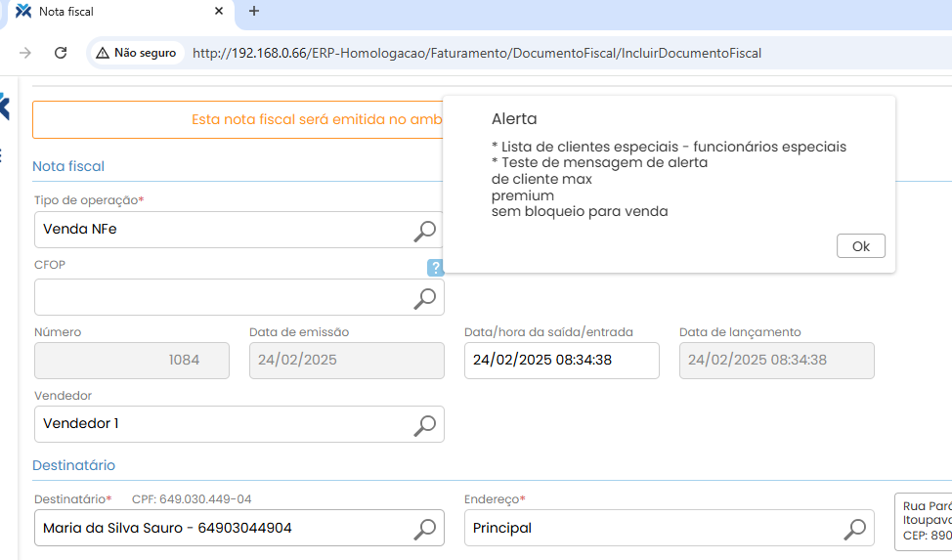Click the 'Não seguro' security indicator
952x560 pixels.
point(136,53)
